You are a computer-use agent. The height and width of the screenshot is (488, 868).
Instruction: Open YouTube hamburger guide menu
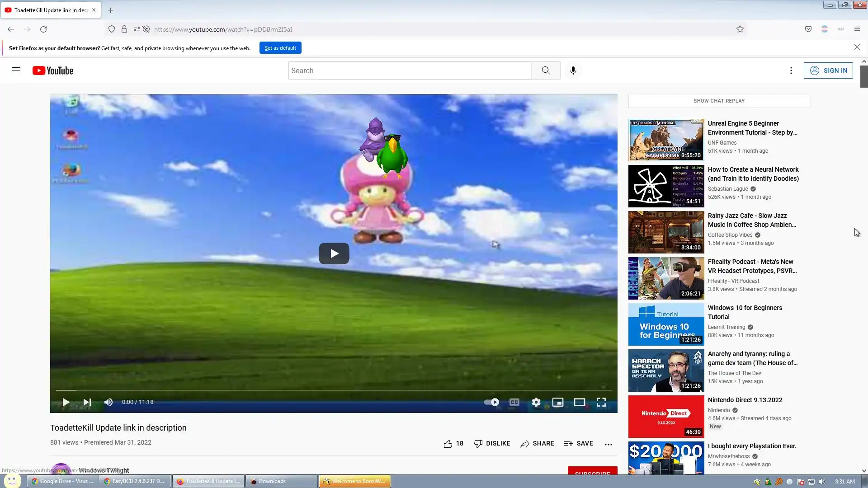click(16, 70)
